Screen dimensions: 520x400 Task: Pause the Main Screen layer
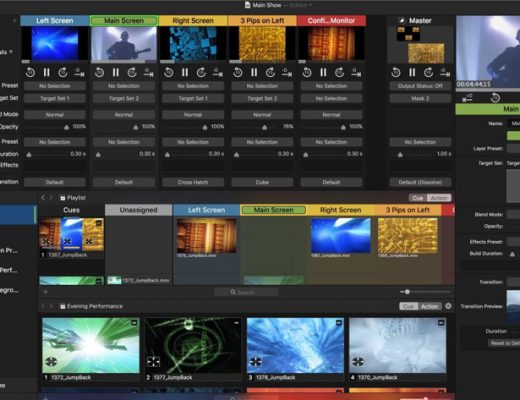point(116,72)
